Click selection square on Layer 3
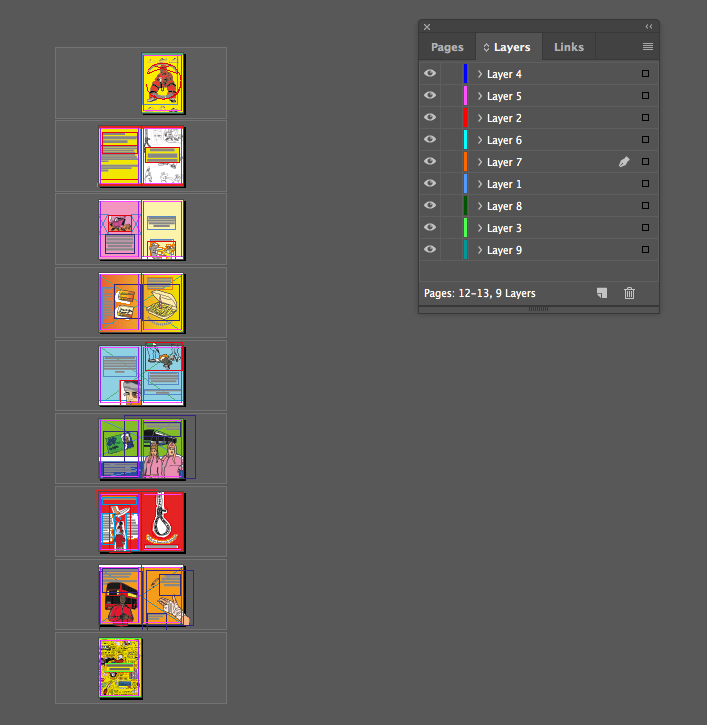The height and width of the screenshot is (725, 707). coord(646,228)
